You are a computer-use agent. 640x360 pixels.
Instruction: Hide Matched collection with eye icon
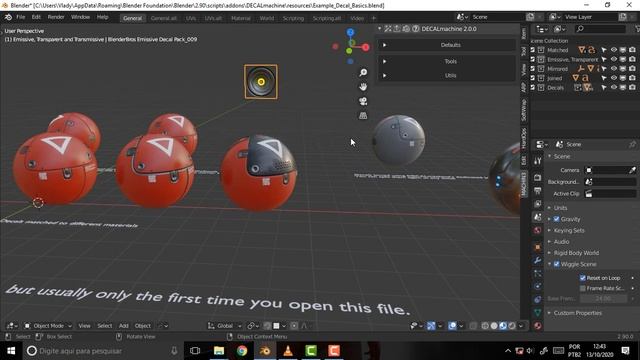[613, 50]
